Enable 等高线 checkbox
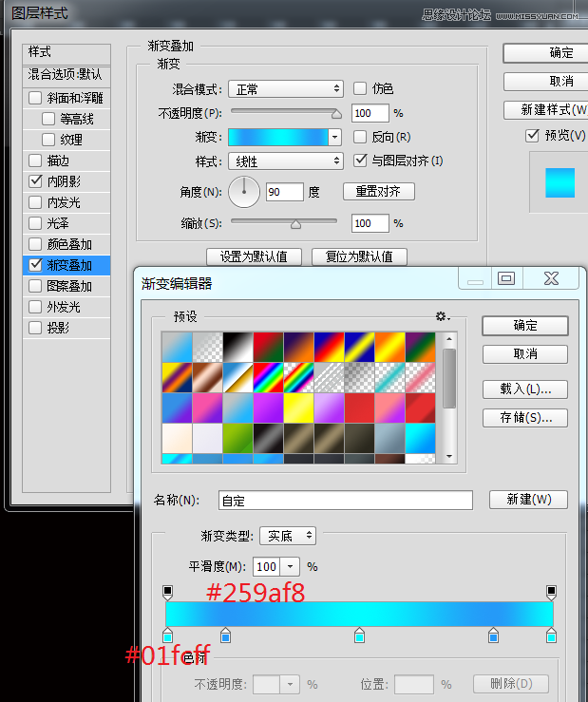Viewport: 588px width, 702px height. coord(48,119)
